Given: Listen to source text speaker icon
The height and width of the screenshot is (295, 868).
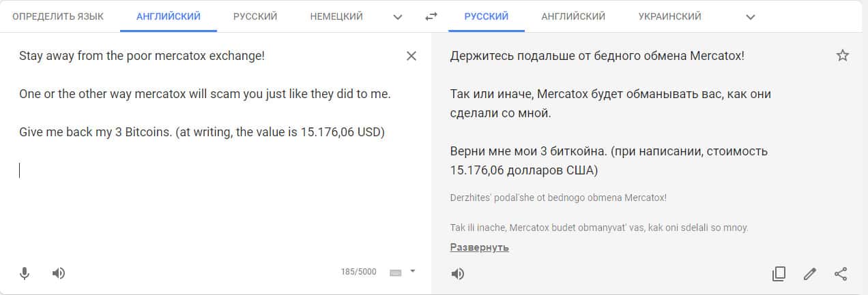Looking at the screenshot, I should [x=59, y=274].
